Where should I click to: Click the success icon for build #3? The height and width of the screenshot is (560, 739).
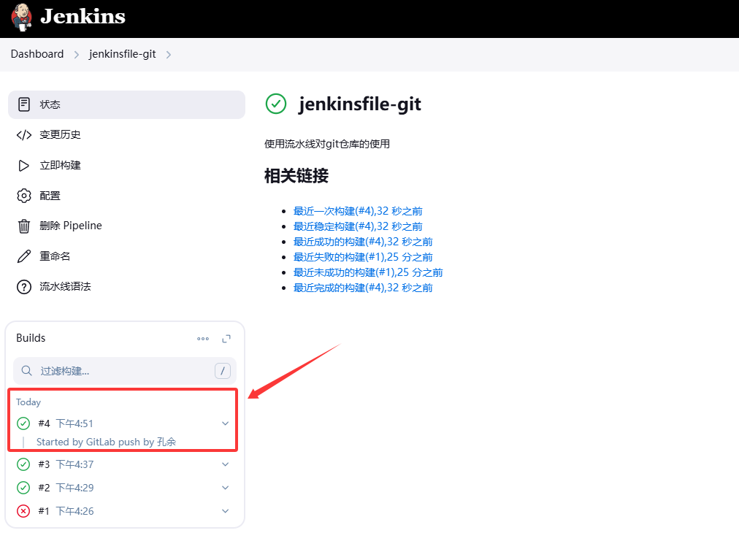23,464
